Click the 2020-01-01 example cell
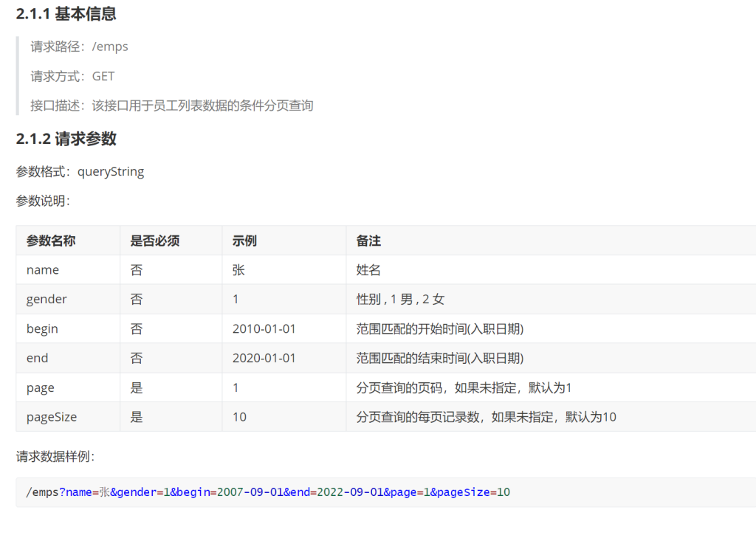 click(x=264, y=358)
